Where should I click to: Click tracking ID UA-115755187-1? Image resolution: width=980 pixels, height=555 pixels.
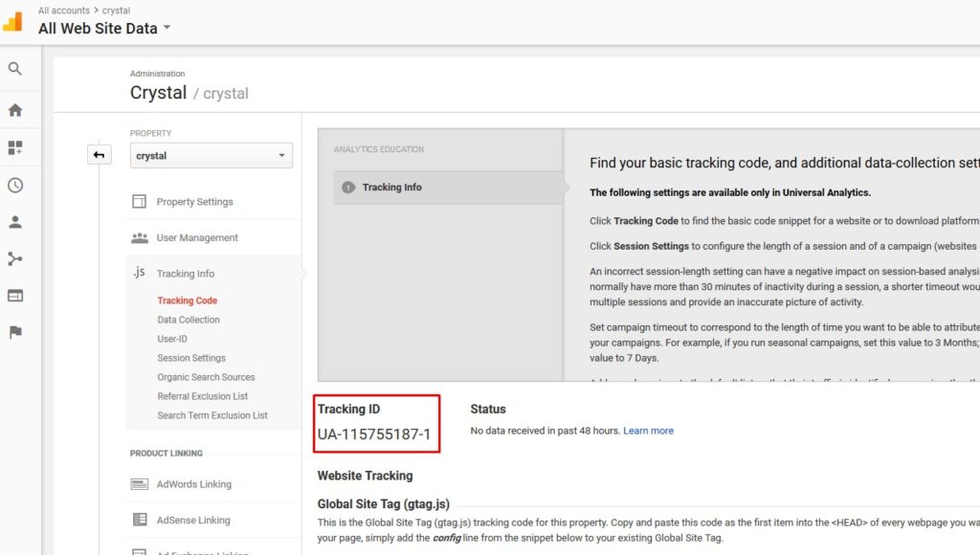374,434
